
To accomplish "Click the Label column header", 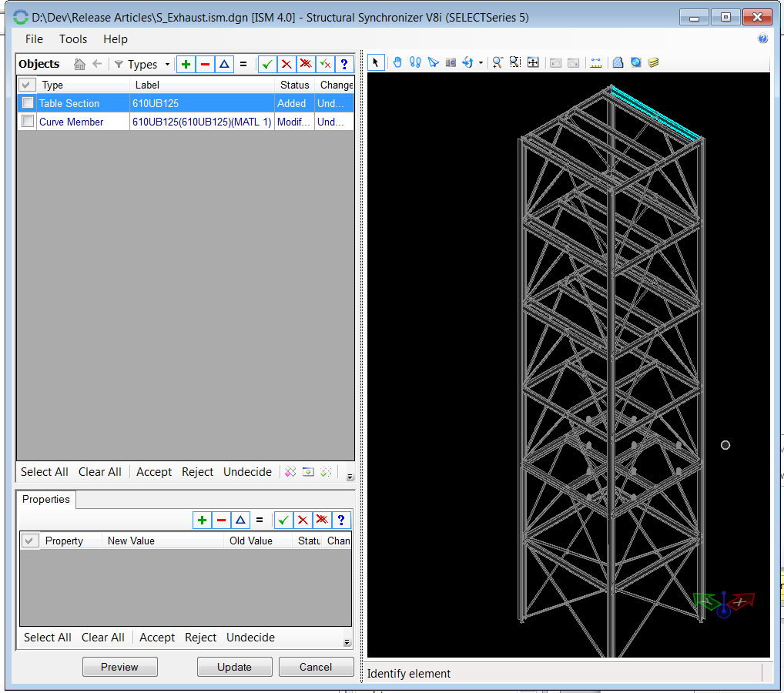I will 148,85.
